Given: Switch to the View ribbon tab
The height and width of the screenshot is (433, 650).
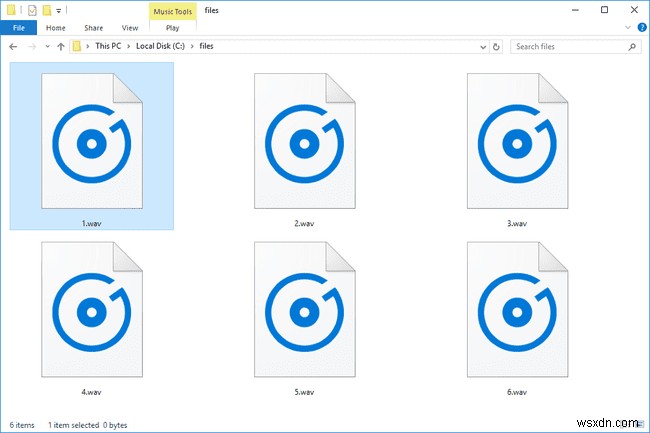Looking at the screenshot, I should [130, 28].
